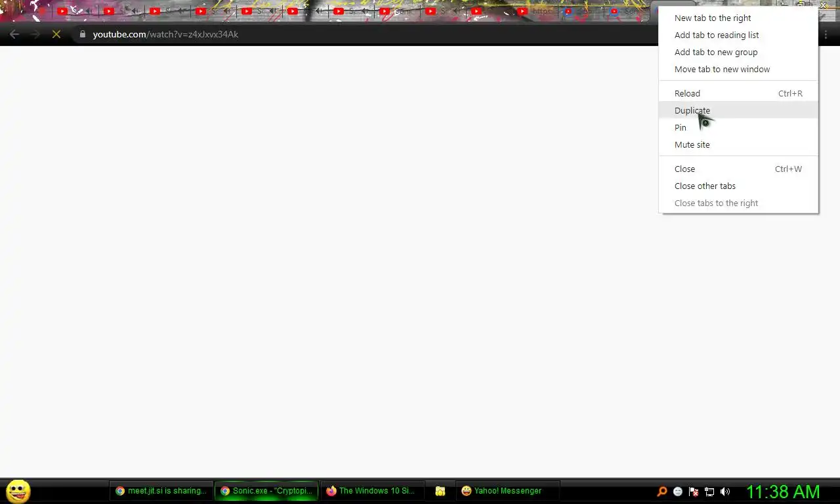
Task: Go back using the browser back arrow
Action: coord(14,34)
